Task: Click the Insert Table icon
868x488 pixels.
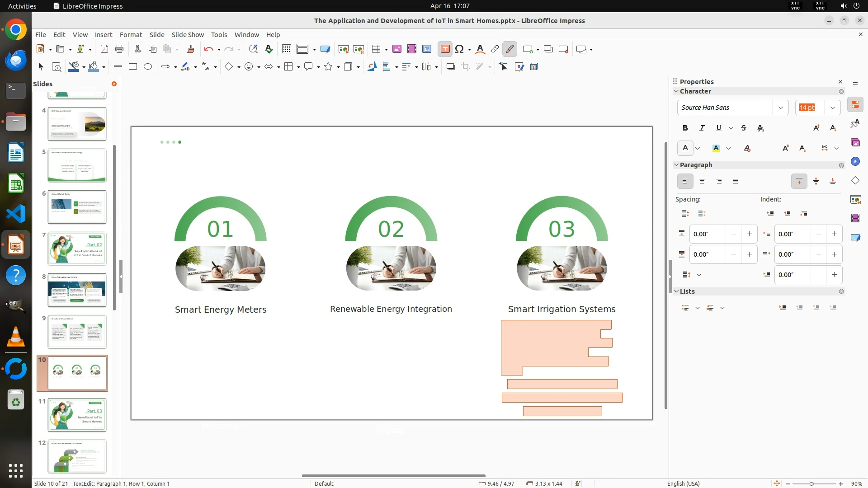Action: (x=376, y=49)
